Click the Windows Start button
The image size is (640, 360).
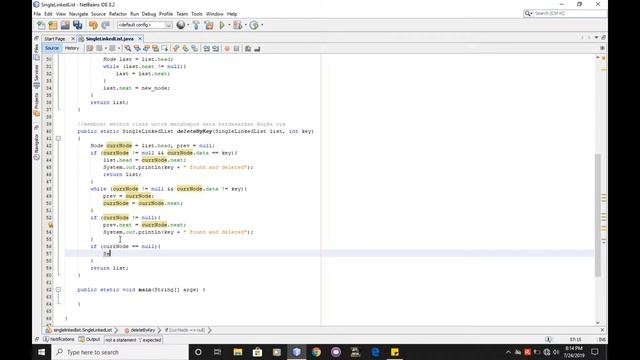(x=42, y=352)
